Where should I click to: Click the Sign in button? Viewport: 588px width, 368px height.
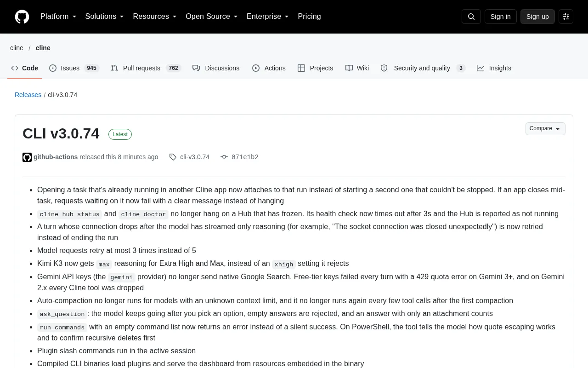(x=500, y=17)
